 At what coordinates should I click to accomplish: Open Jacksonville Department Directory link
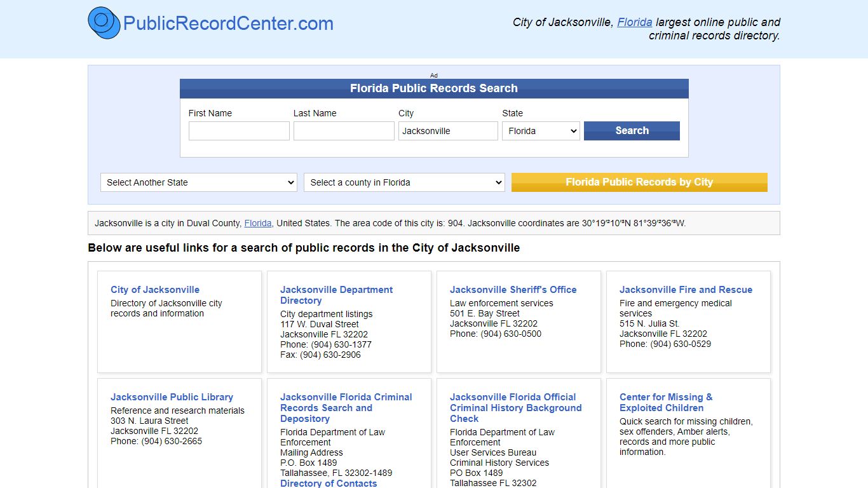coord(336,295)
